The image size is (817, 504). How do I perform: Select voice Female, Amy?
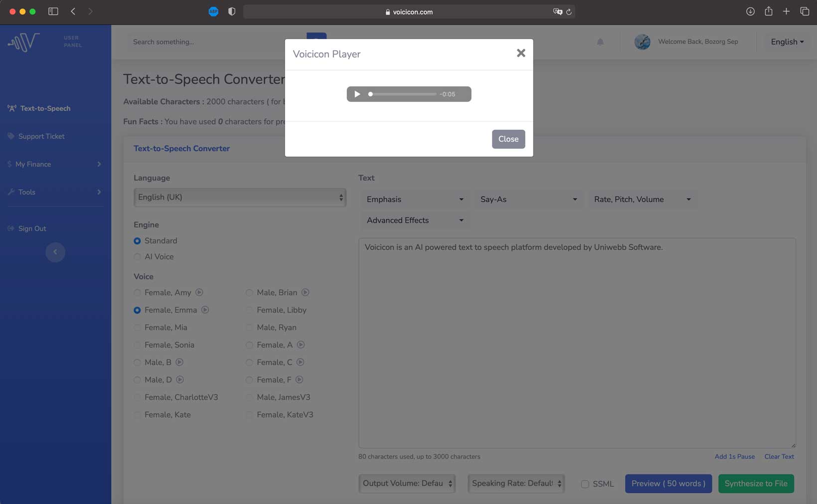(x=137, y=293)
